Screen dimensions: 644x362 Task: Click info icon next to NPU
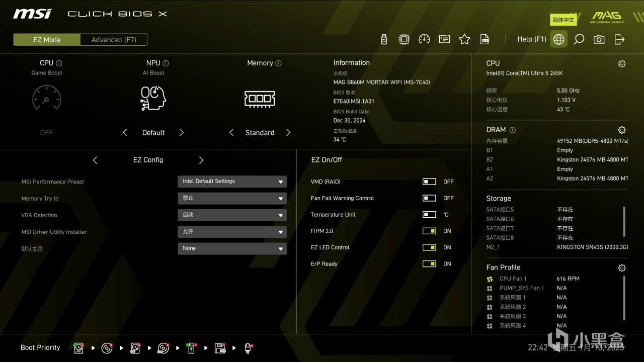[x=166, y=63]
